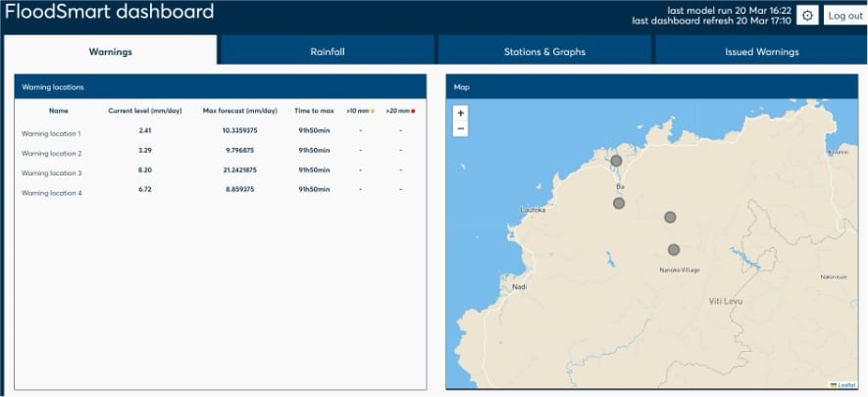Click the station marker just below Ba
The height and width of the screenshot is (397, 868).
tap(619, 203)
